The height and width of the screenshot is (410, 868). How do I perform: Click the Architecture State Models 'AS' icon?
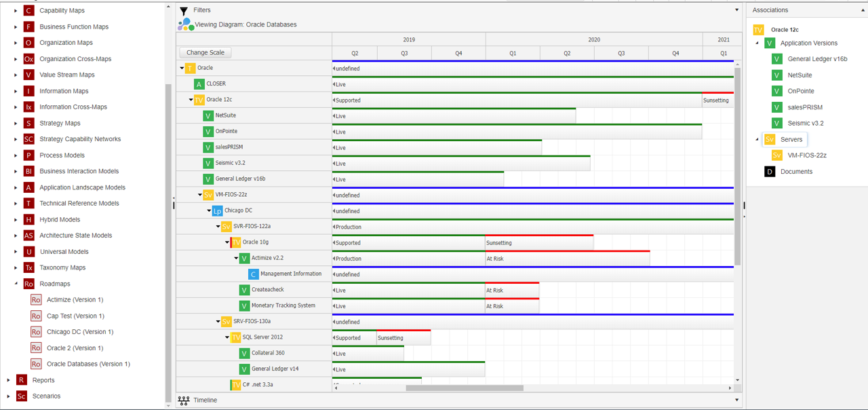28,236
